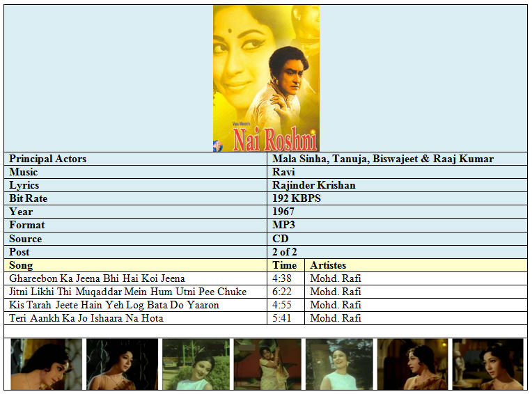The image size is (532, 394).
Task: Select the 'MP3' format value
Action: 283,225
